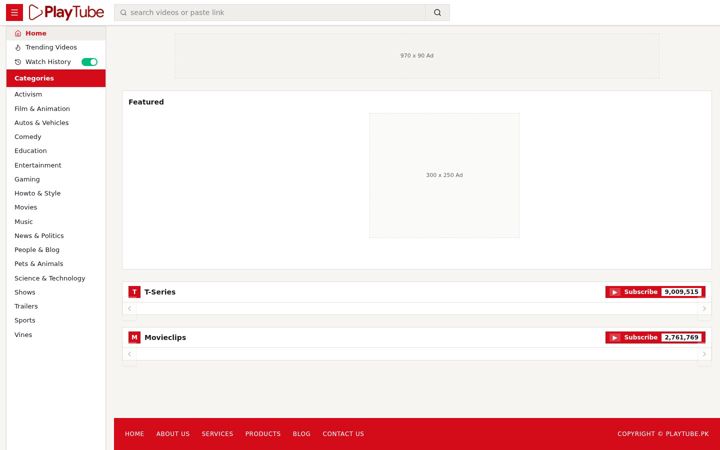Screen dimensions: 720x450
Task: Select the Comedy category
Action: 28,137
